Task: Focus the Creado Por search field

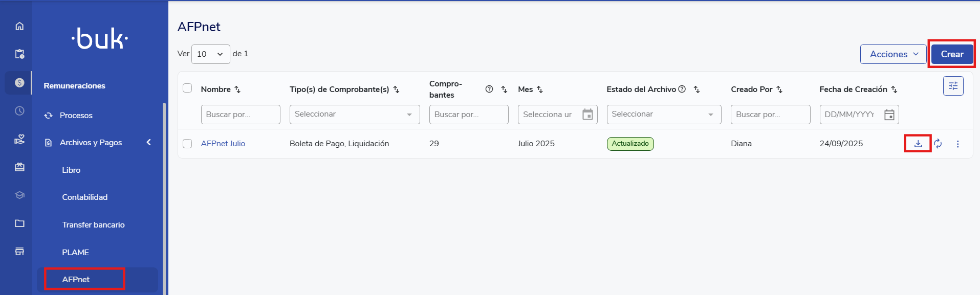Action: point(770,115)
